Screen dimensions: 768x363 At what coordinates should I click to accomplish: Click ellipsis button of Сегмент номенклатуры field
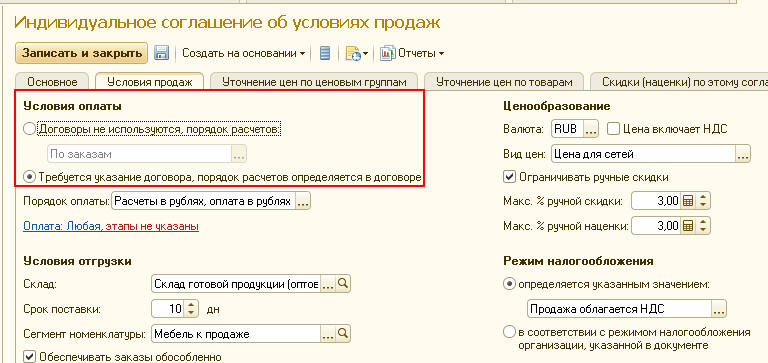tap(328, 334)
